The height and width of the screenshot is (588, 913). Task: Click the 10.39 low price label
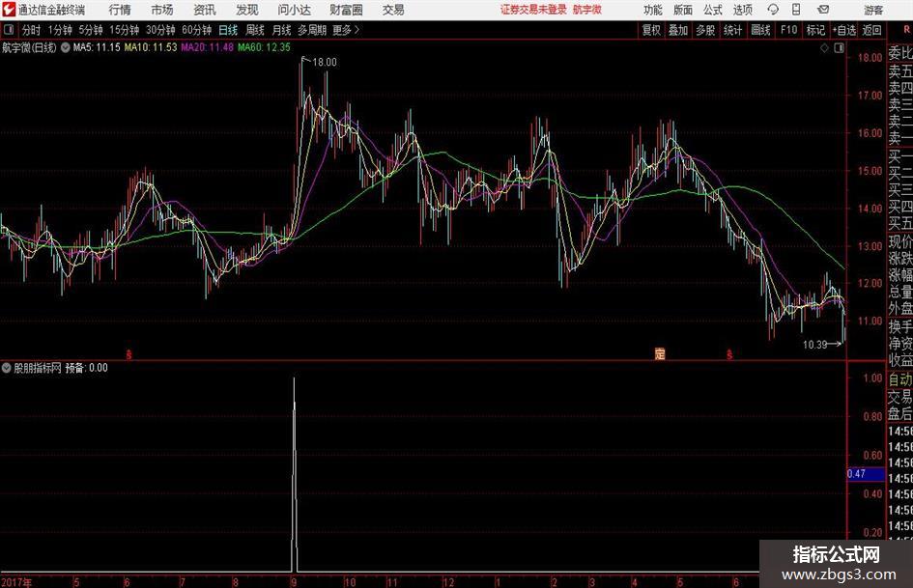(x=814, y=345)
